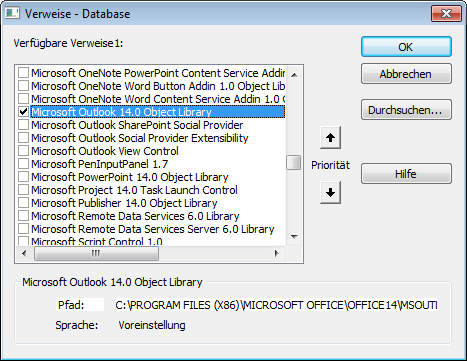
Task: Confirm with the OK button
Action: pos(406,47)
